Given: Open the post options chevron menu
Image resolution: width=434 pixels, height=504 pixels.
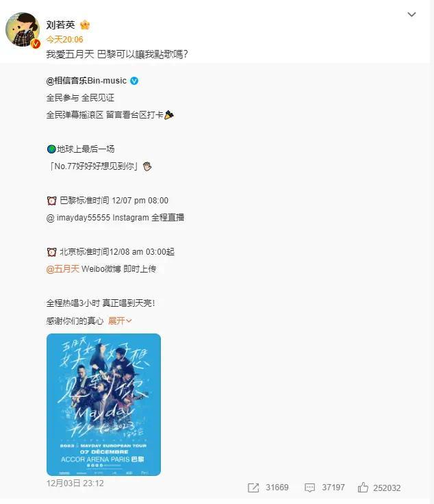Looking at the screenshot, I should pyautogui.click(x=411, y=14).
